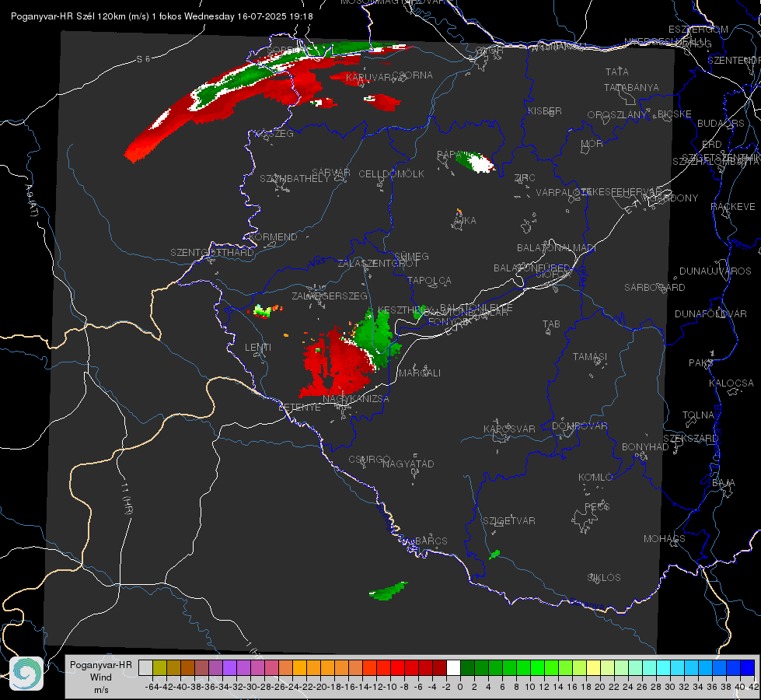The image size is (761, 700).
Task: Select the TATABANYA label
Action: coord(631,87)
